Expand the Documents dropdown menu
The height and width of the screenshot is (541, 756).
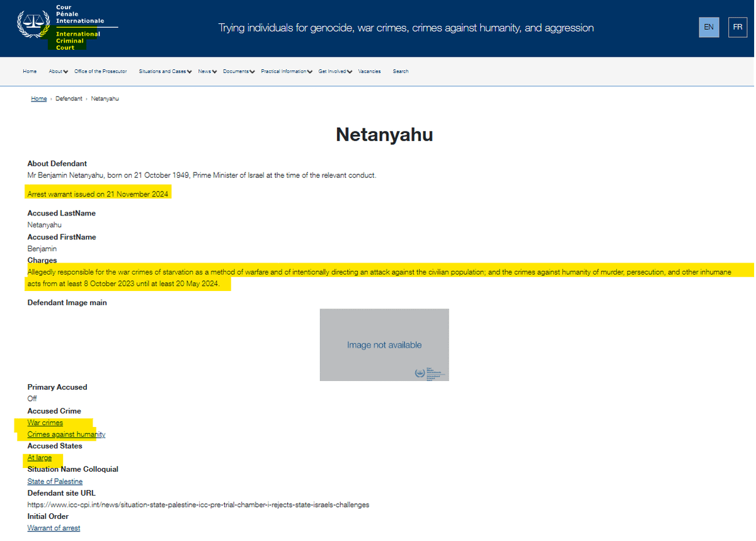pos(239,72)
